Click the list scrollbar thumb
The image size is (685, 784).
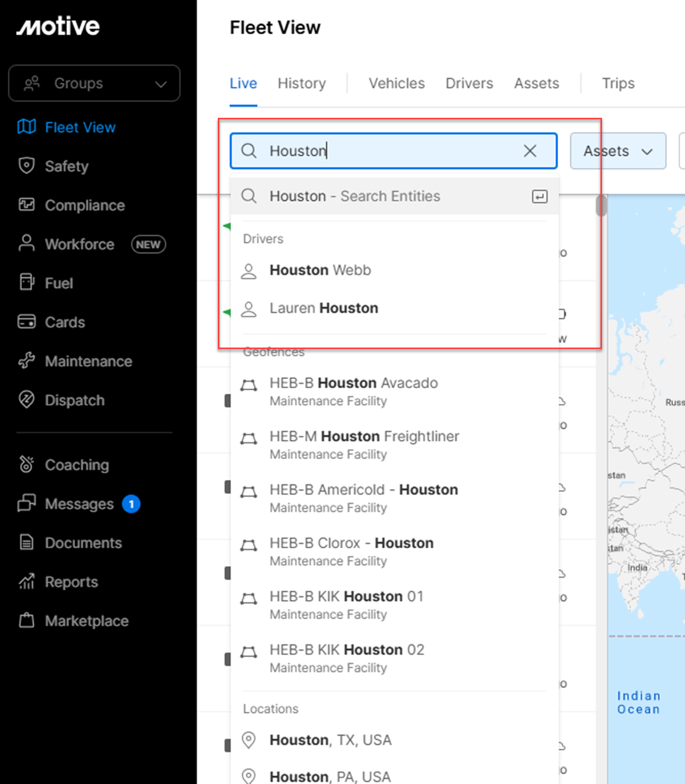pyautogui.click(x=602, y=206)
